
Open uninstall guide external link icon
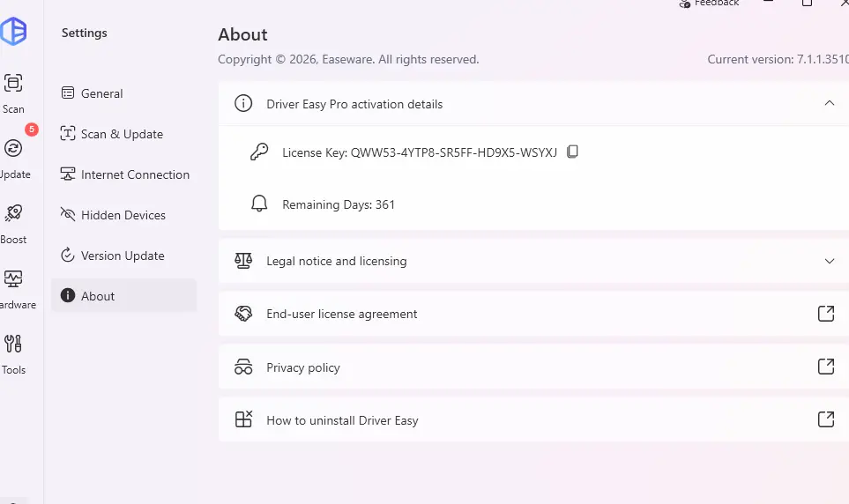826,419
